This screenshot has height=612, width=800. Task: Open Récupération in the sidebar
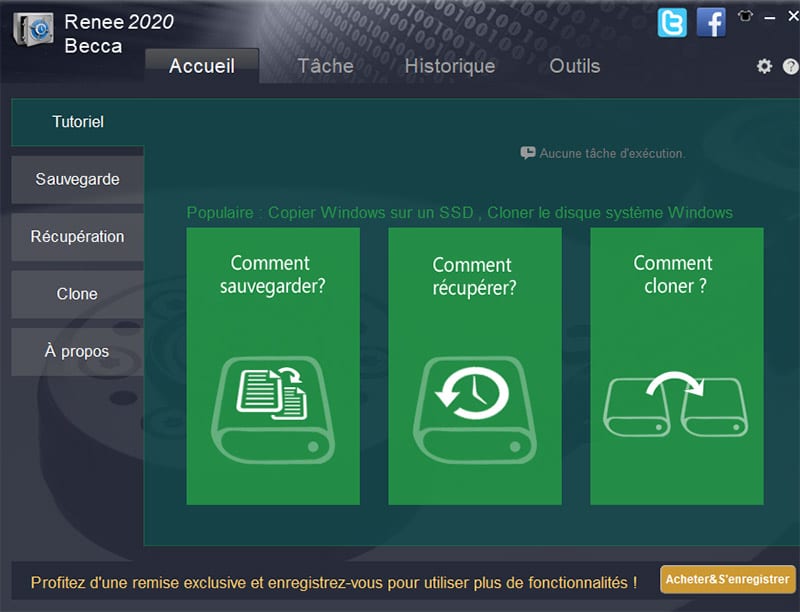(x=77, y=237)
